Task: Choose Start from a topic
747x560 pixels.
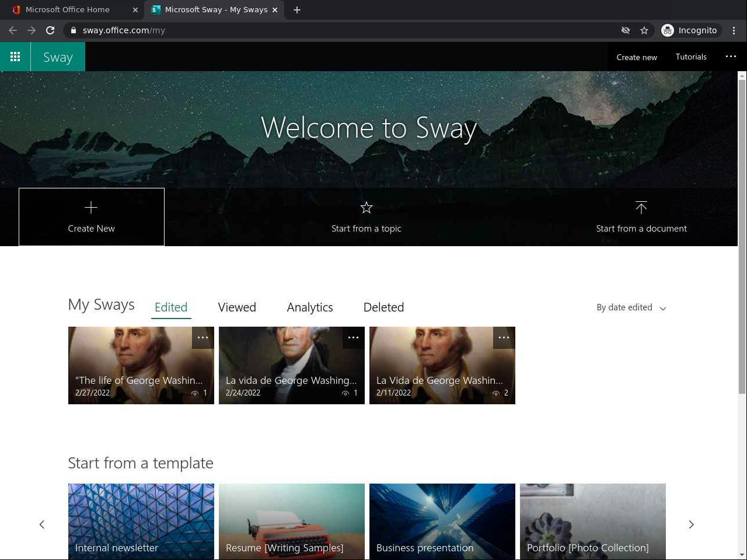Action: point(366,217)
